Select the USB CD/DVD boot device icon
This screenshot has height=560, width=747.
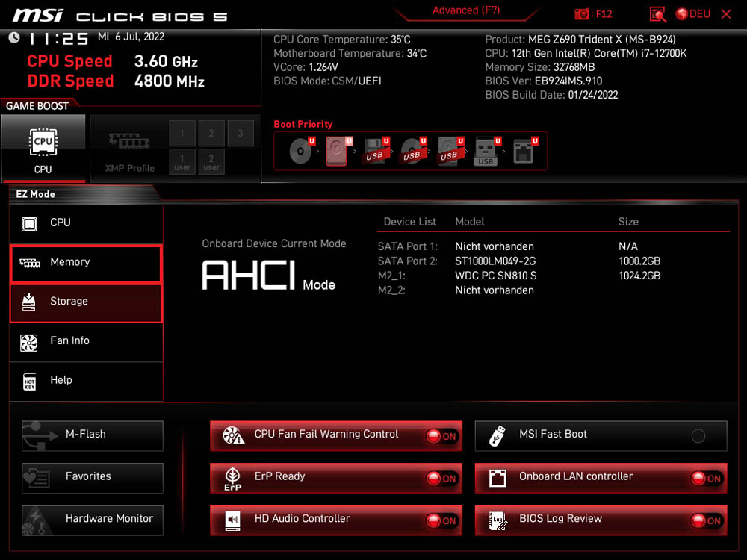click(412, 152)
